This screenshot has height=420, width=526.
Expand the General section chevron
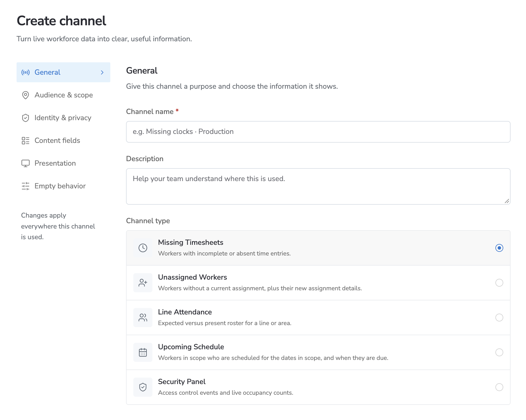(x=102, y=72)
